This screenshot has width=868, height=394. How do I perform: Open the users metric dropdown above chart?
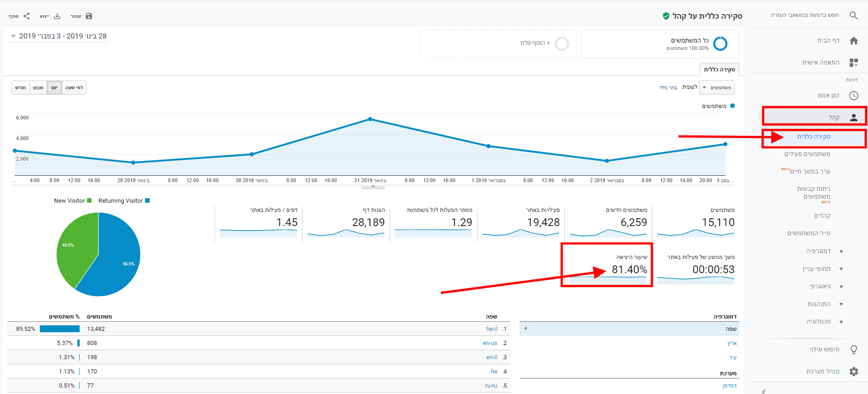click(x=717, y=87)
